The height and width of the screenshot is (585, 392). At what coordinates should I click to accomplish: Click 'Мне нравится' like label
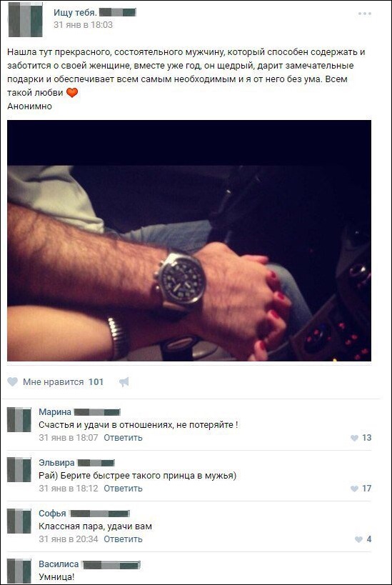tap(54, 382)
